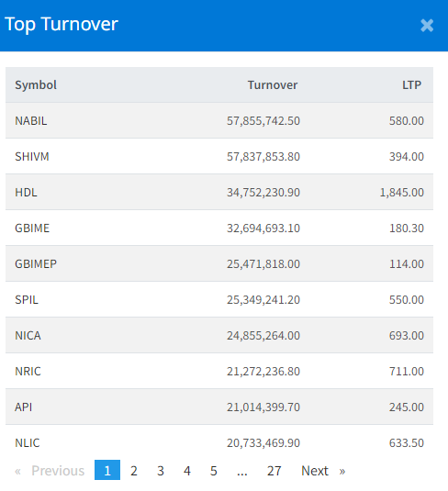448x491 pixels.
Task: Select the GBIME symbol
Action: (32, 228)
